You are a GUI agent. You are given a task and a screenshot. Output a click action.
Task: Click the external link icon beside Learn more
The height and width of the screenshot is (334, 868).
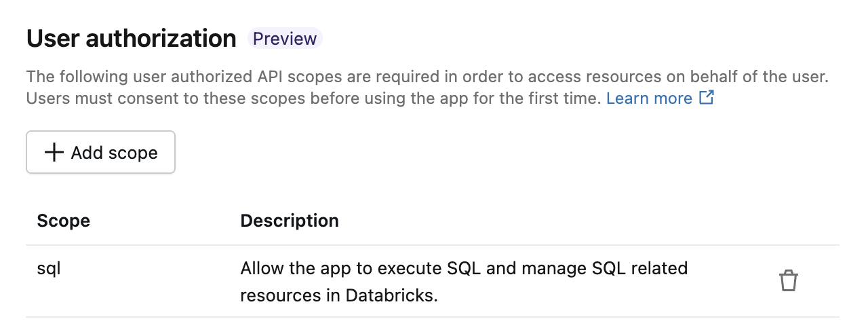(x=707, y=98)
